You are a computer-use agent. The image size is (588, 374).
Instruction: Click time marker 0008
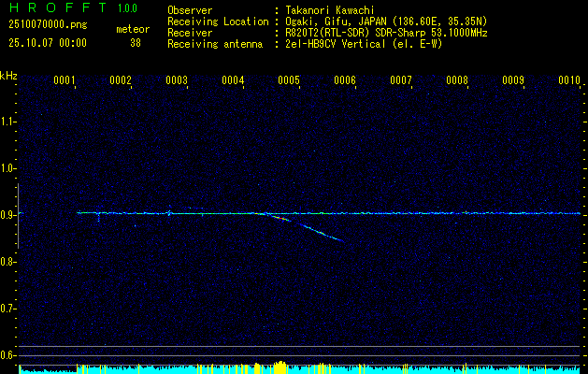point(457,80)
